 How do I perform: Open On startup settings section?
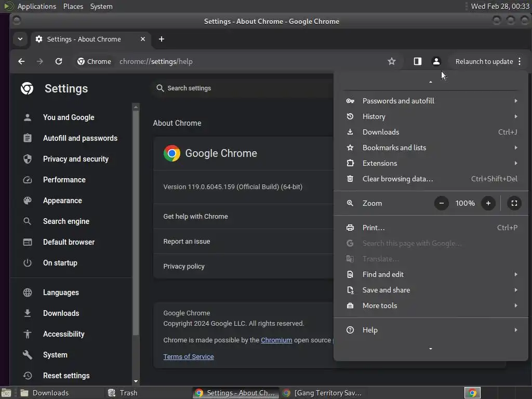click(x=60, y=263)
